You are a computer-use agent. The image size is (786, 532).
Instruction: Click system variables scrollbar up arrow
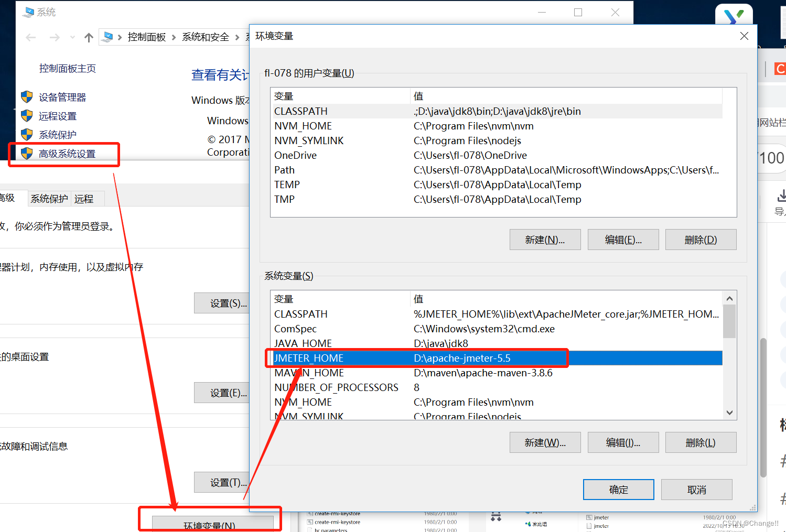729,298
